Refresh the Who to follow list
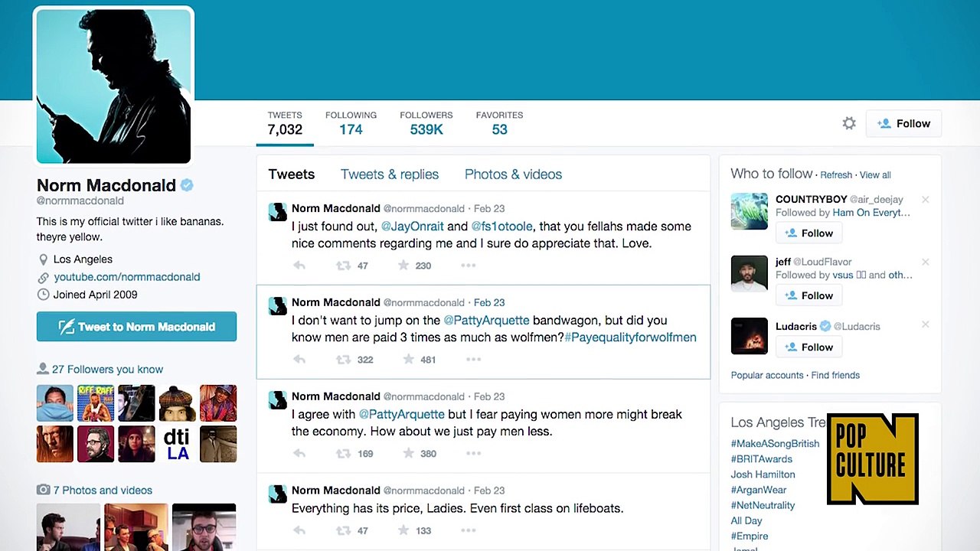 pyautogui.click(x=836, y=175)
